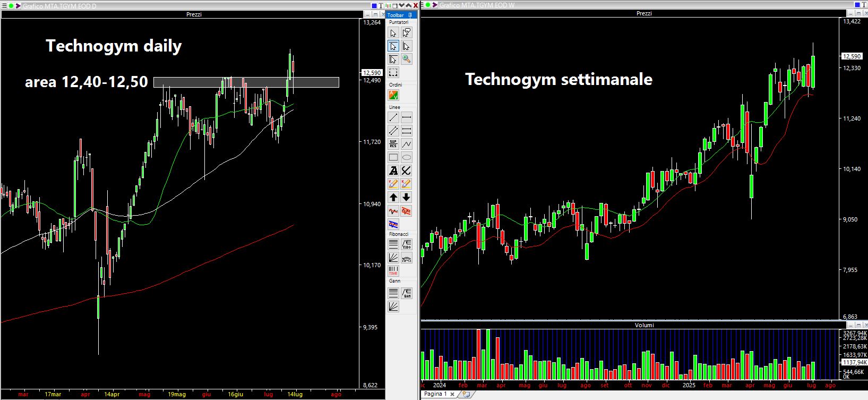Select the FIBO extension tool
This screenshot has width=868, height=400.
407,244
